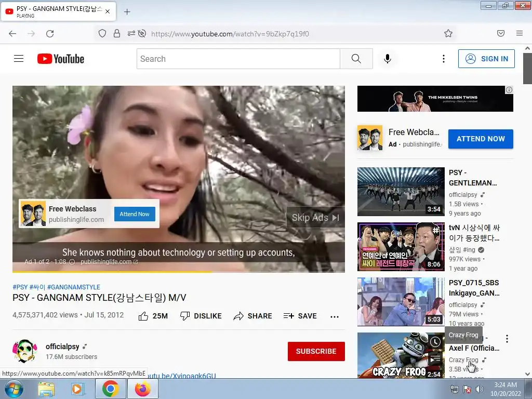Open more actions ellipsis under video

[335, 316]
